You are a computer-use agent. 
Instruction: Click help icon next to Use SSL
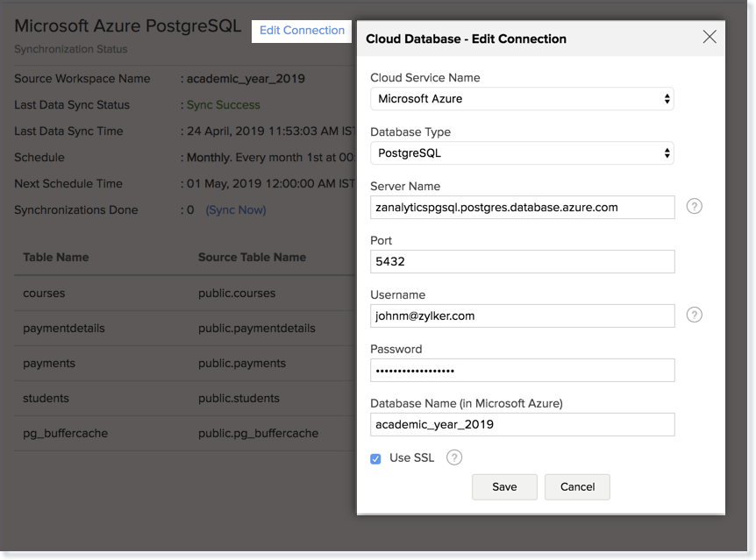click(453, 457)
